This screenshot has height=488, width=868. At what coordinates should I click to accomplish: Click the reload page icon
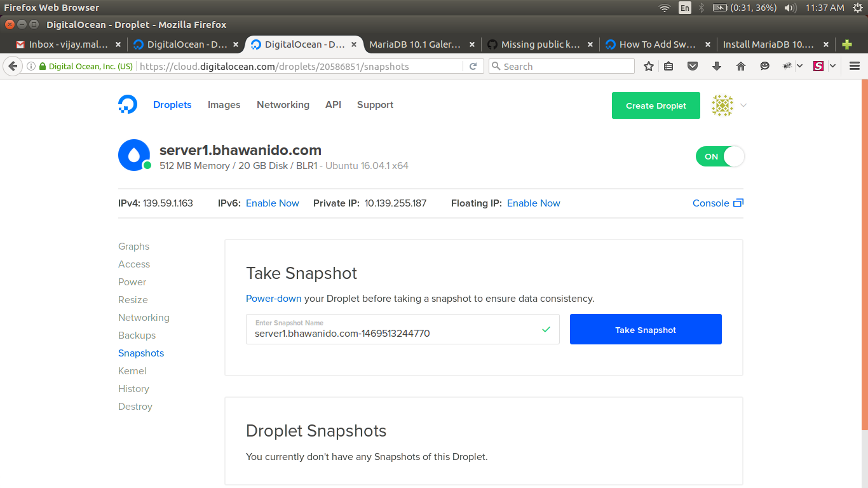(473, 66)
